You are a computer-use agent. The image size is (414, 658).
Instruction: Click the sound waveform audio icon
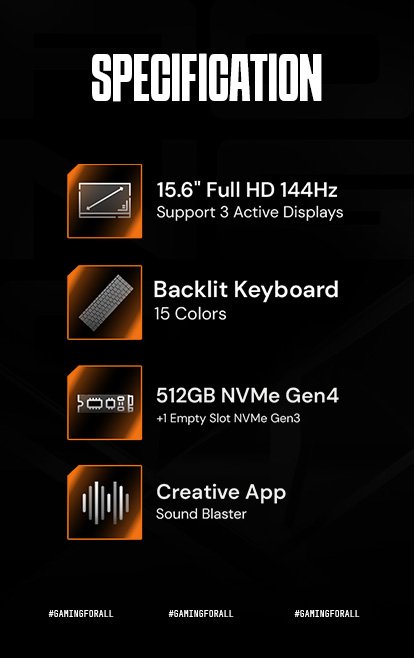tap(104, 502)
